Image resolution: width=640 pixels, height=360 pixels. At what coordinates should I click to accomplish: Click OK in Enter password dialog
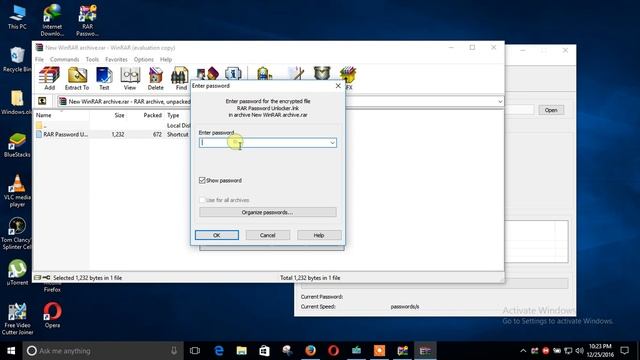tap(217, 235)
